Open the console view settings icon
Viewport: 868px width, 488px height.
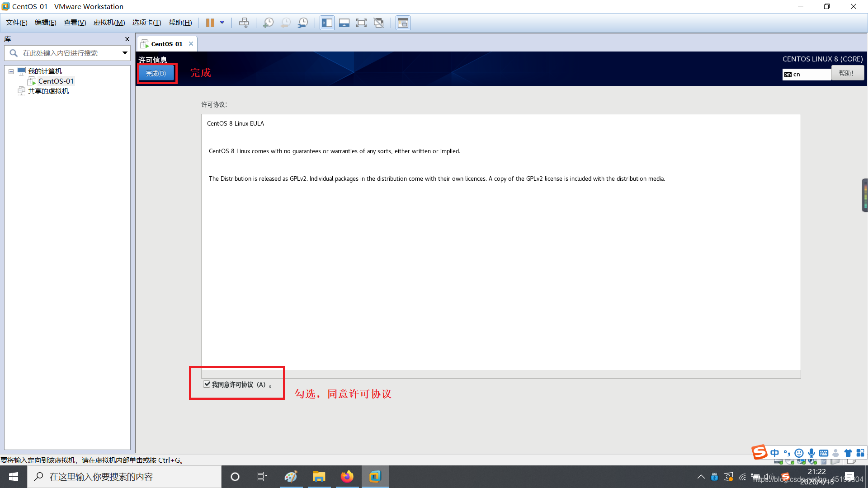point(403,23)
